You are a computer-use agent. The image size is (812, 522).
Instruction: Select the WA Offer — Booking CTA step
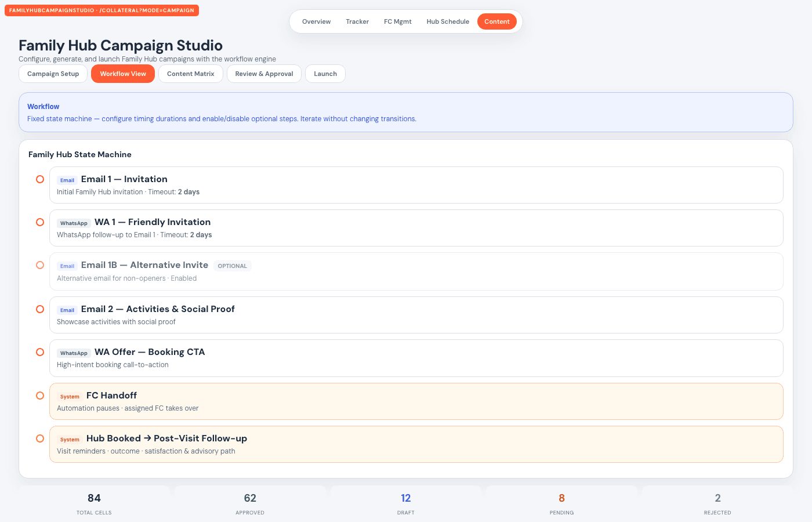tap(416, 358)
